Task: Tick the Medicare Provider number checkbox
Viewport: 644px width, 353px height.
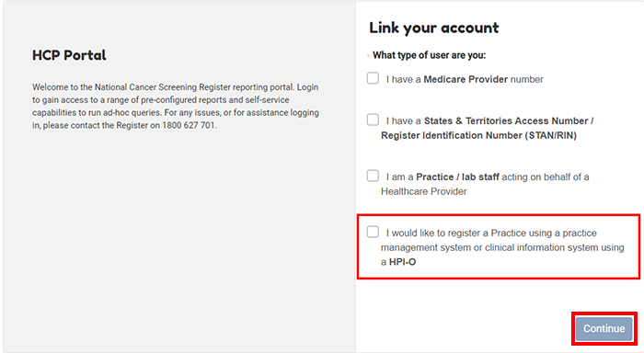Action: point(373,78)
